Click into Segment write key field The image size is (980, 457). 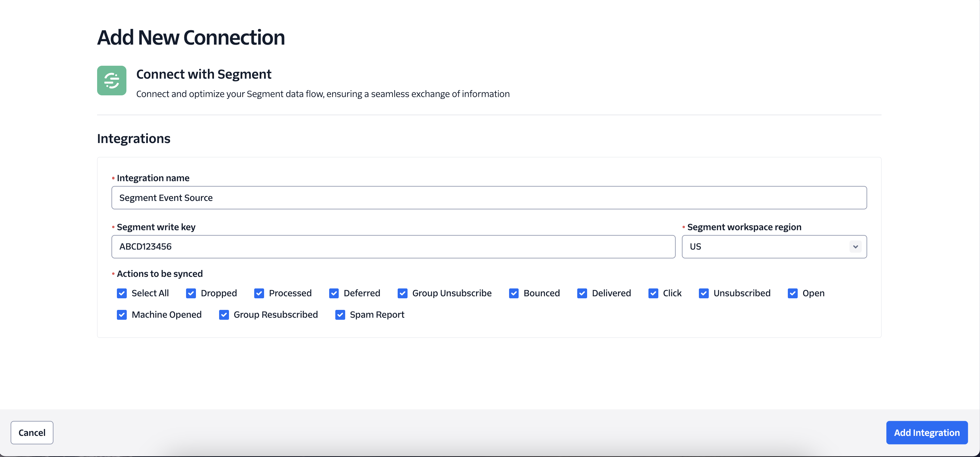click(x=393, y=247)
